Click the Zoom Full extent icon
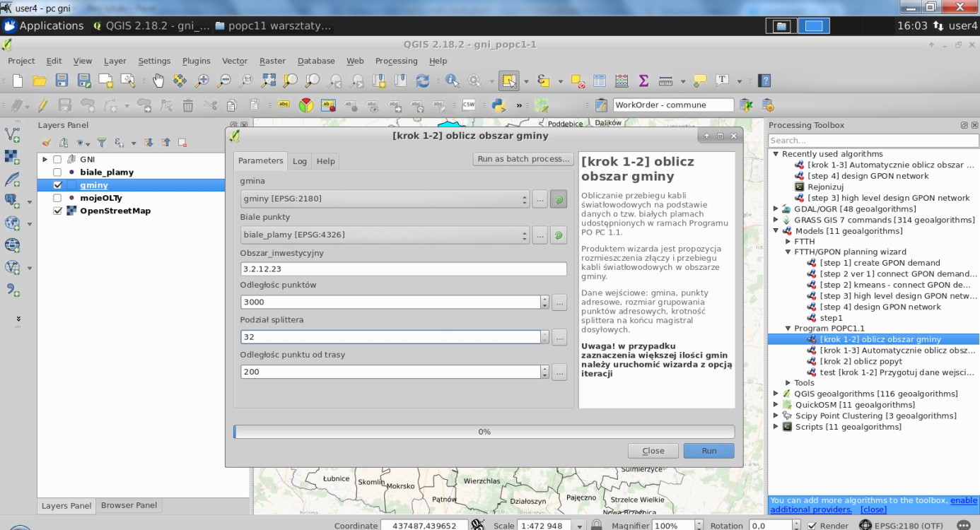Screen dimensions: 980x530 point(269,81)
